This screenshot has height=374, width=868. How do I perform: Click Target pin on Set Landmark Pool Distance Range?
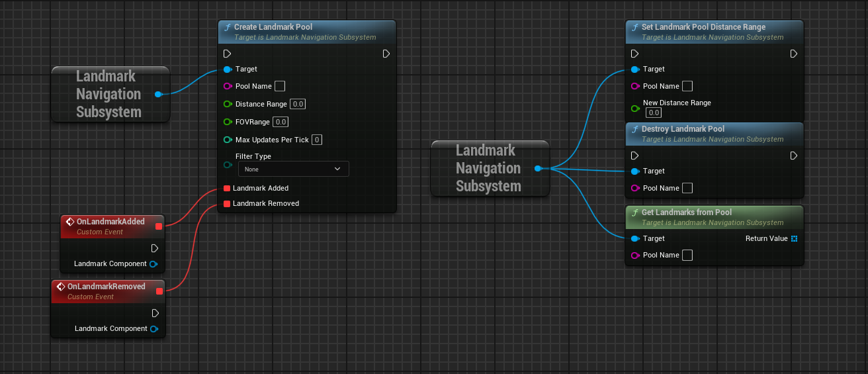pos(635,69)
